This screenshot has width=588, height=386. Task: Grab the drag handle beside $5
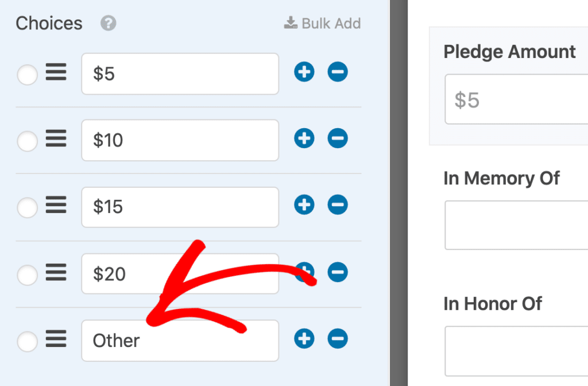[x=56, y=72]
